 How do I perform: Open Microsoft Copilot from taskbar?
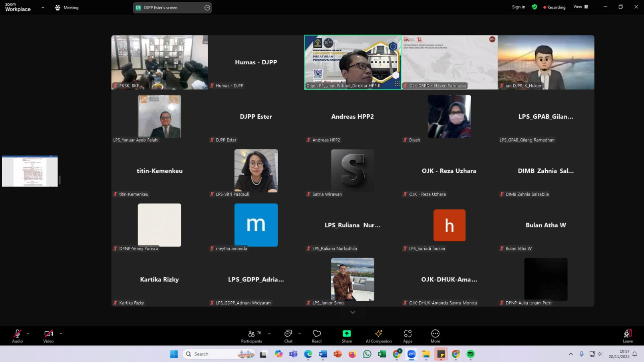[x=278, y=354]
